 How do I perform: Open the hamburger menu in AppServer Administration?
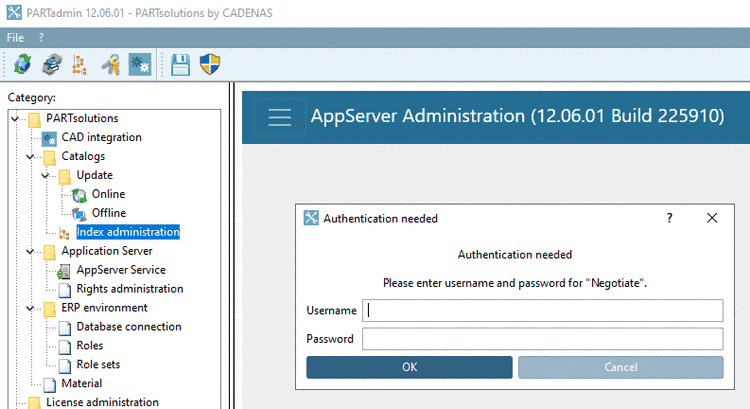point(280,116)
